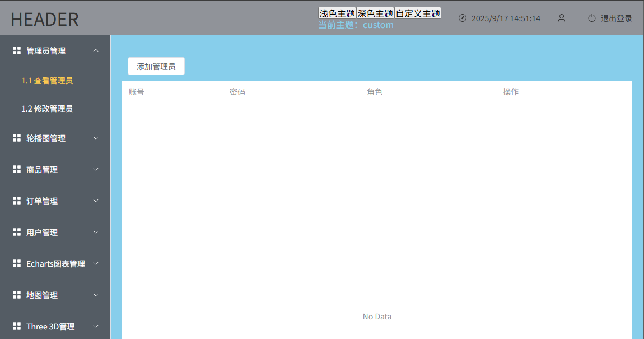The width and height of the screenshot is (644, 339).
Task: Switch to the 浅色主题 light theme
Action: click(337, 13)
